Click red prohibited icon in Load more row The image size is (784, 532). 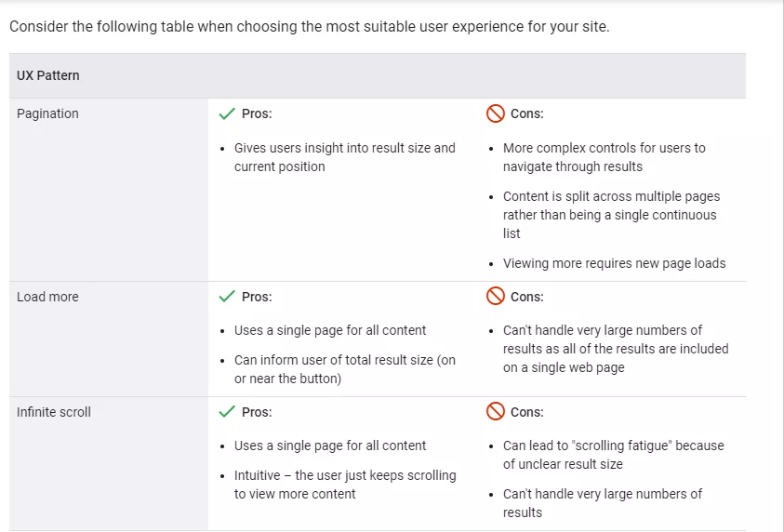pos(495,296)
